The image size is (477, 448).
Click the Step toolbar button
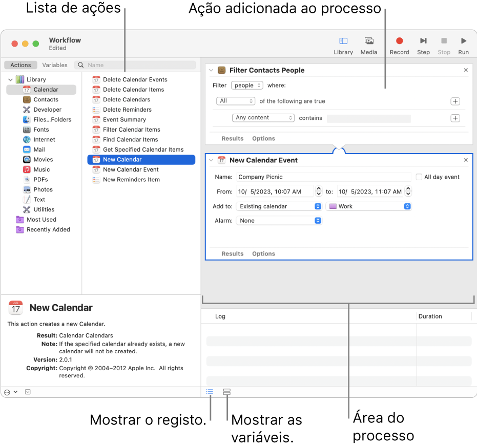423,46
